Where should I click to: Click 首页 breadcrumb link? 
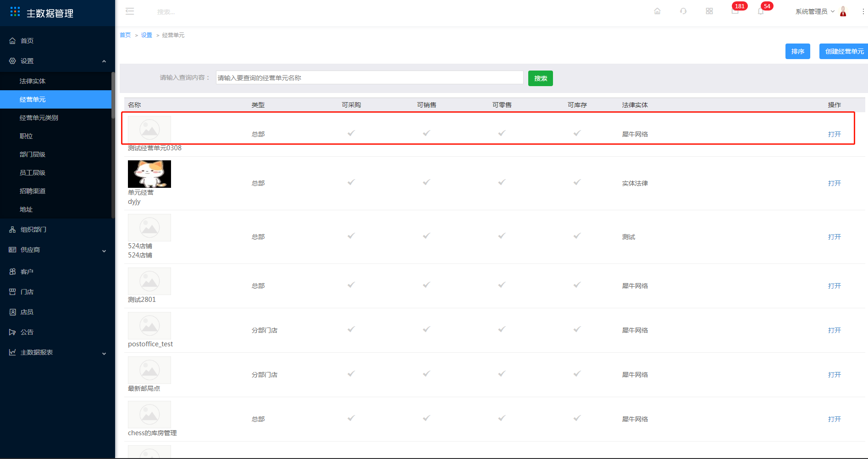click(125, 35)
